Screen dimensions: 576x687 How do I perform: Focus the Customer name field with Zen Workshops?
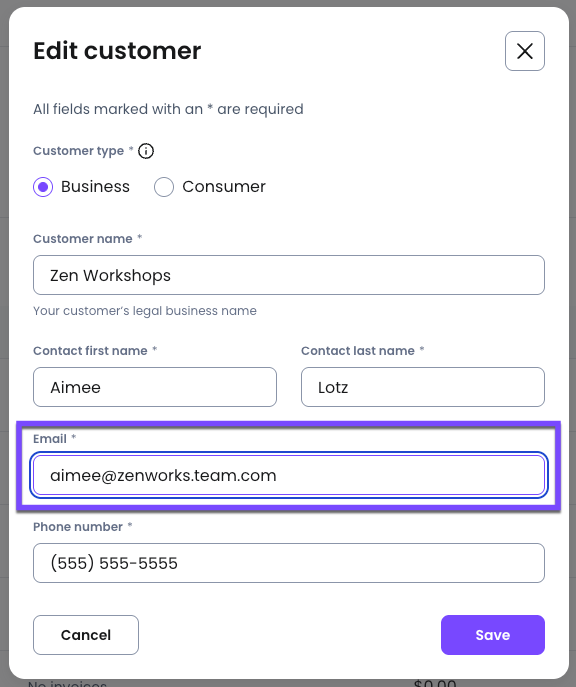click(289, 275)
